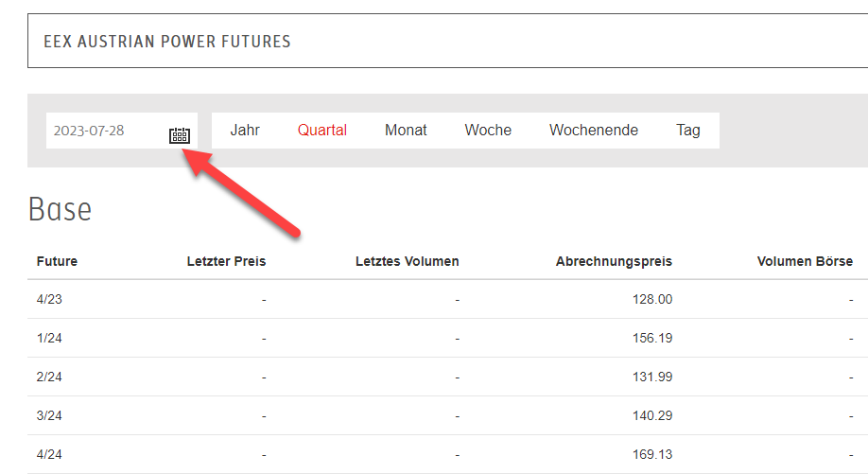Click the date field showing 2023-07-28
868x474 pixels.
[122, 131]
